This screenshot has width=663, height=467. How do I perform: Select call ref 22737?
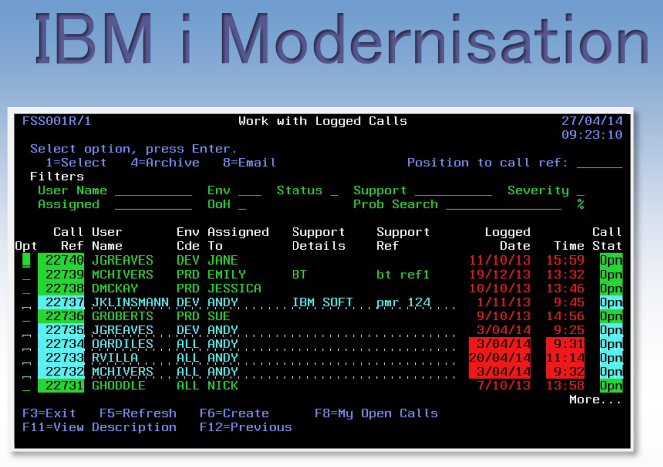click(61, 302)
